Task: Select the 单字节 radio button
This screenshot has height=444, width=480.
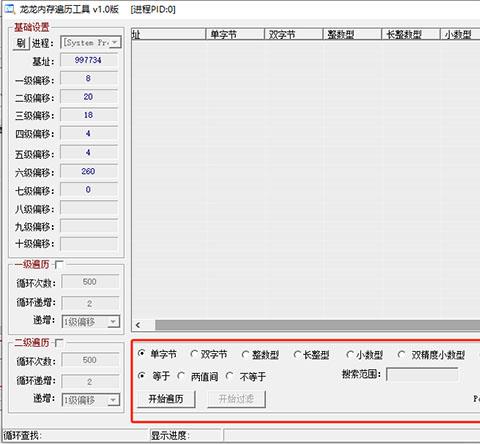Action: coord(157,354)
